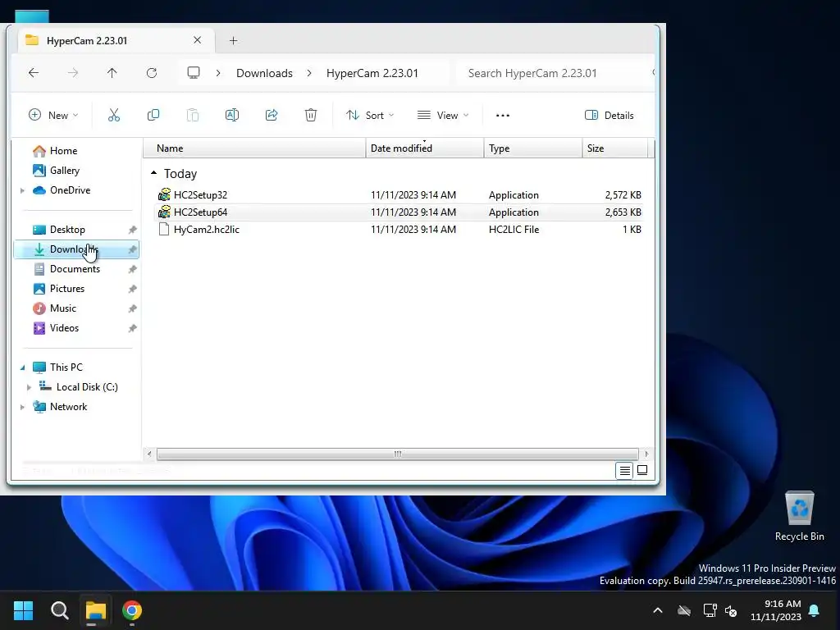This screenshot has width=840, height=630.
Task: Launch Google Chrome from taskbar
Action: 132,610
